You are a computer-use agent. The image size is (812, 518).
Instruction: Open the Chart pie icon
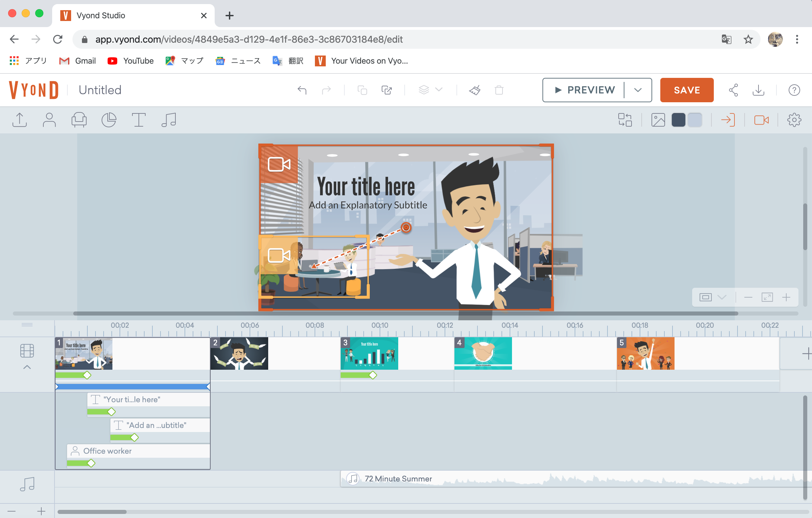[109, 120]
